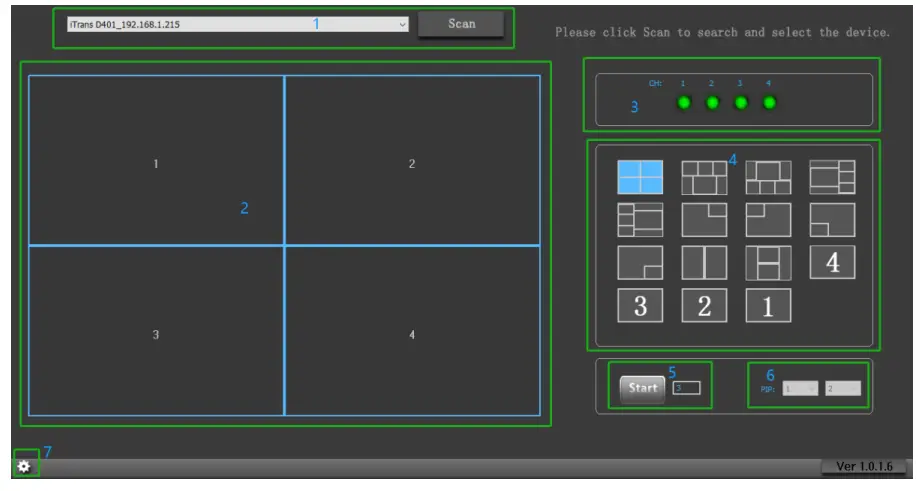Select picture-in-picture layout with top-right inset
Viewport: 920px width, 491px height.
click(x=704, y=220)
